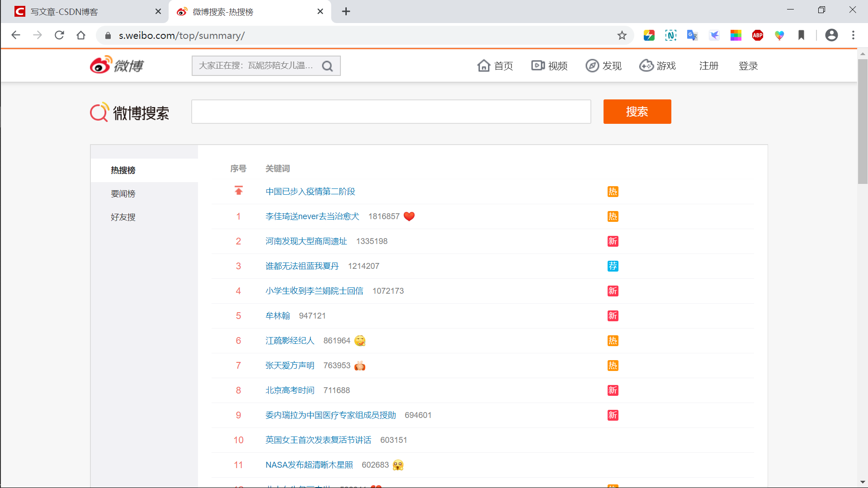This screenshot has height=488, width=868.
Task: Open topic 英国女王首次发表复活节讲话
Action: (318, 440)
